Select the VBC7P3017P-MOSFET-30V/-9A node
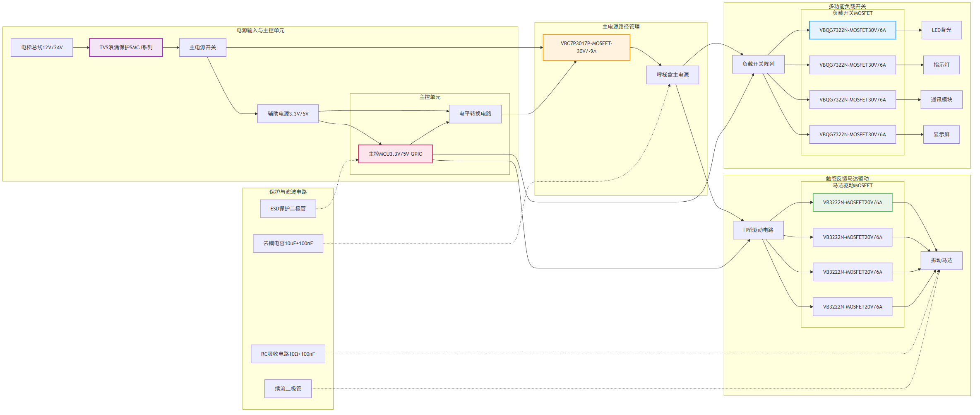This screenshot has width=980, height=415. coord(586,48)
